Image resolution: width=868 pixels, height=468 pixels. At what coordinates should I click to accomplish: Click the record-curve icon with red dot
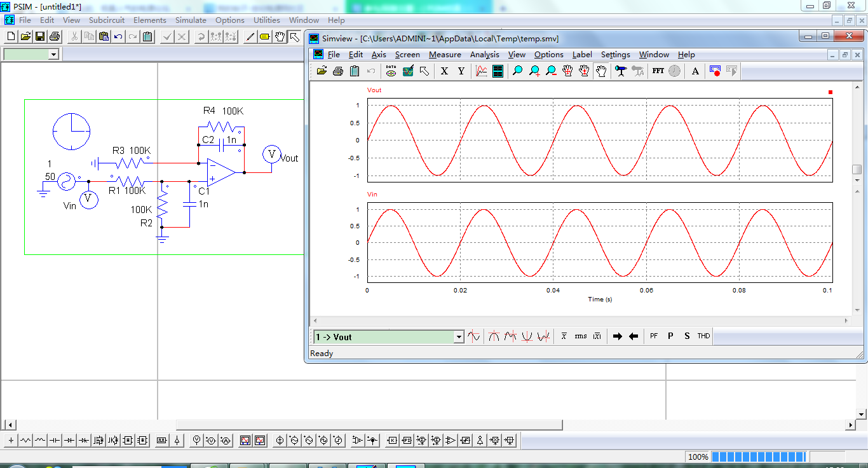click(715, 71)
